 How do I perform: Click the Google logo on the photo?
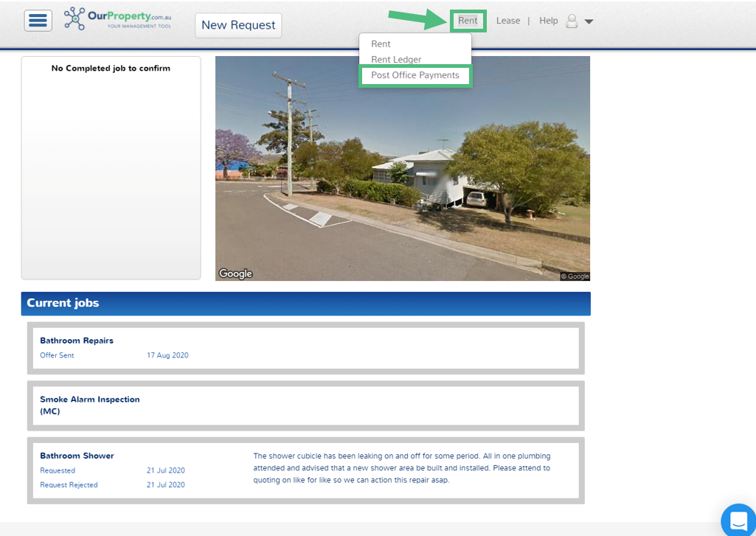click(235, 274)
